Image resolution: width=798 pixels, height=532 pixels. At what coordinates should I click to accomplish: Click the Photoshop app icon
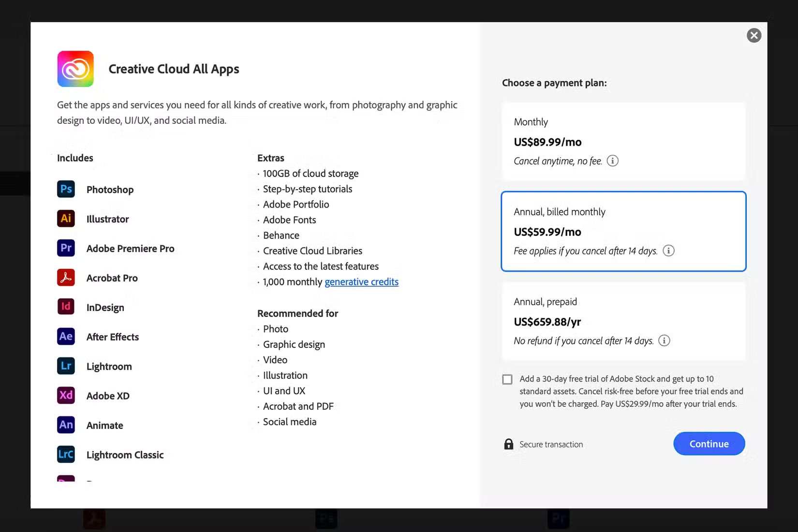click(65, 189)
